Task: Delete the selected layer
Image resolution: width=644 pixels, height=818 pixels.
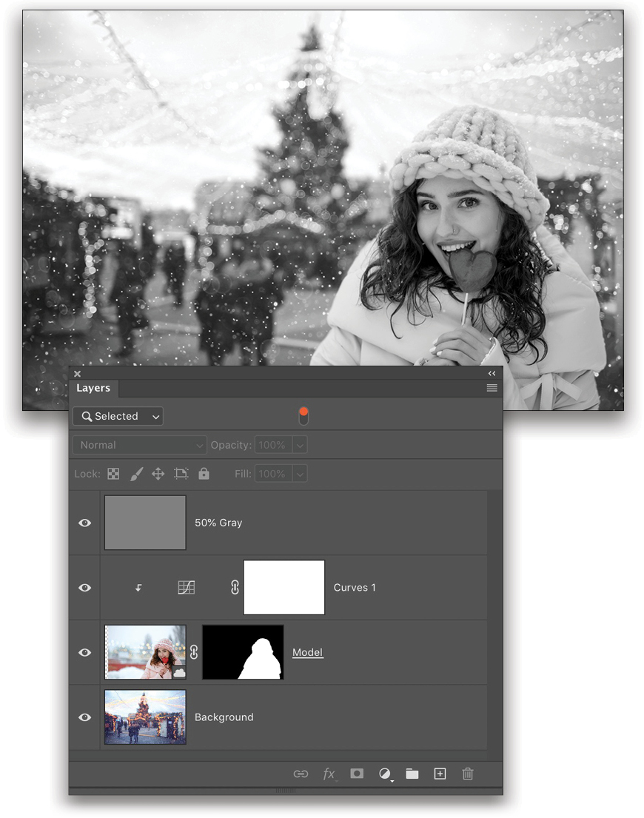Action: click(x=466, y=774)
